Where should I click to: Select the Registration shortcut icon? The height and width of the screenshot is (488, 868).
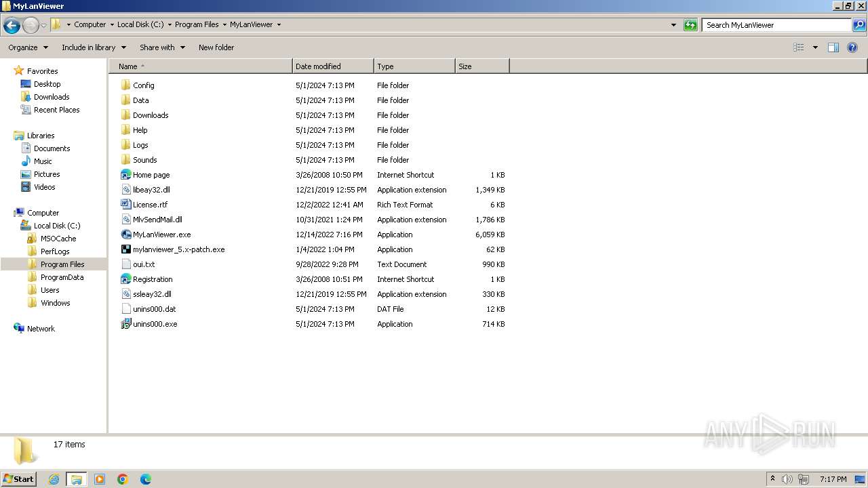point(126,279)
